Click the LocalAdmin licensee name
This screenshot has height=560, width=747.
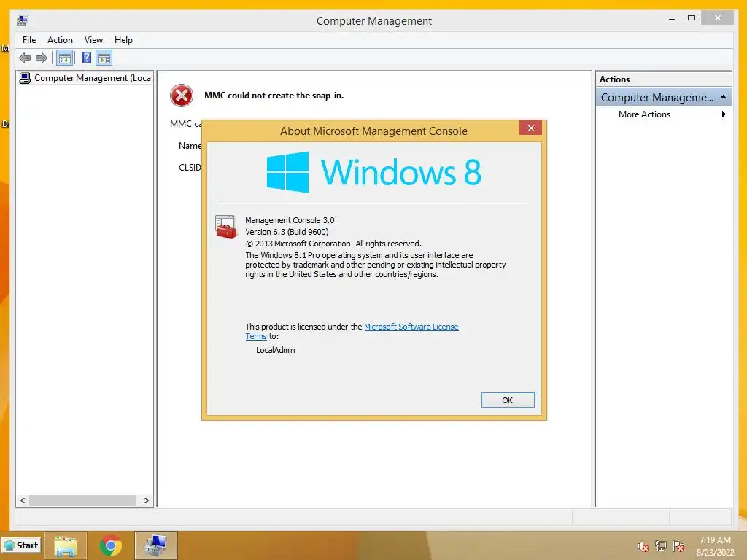point(275,350)
